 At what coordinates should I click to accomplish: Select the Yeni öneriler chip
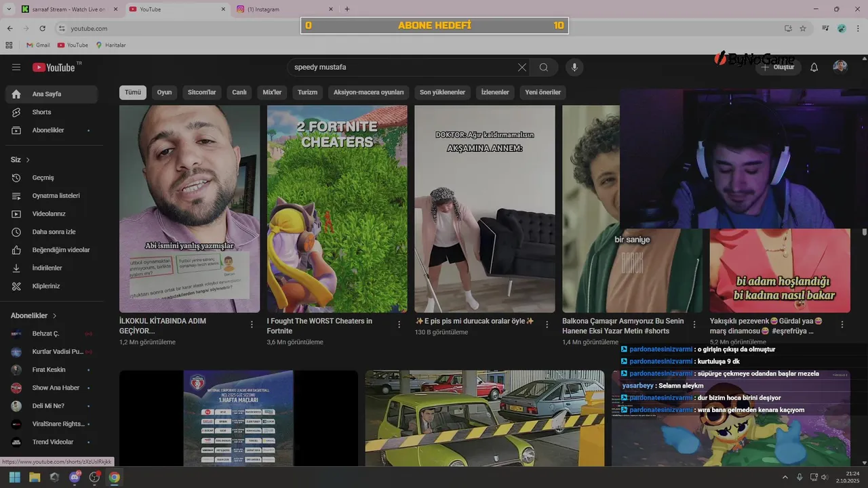click(543, 92)
